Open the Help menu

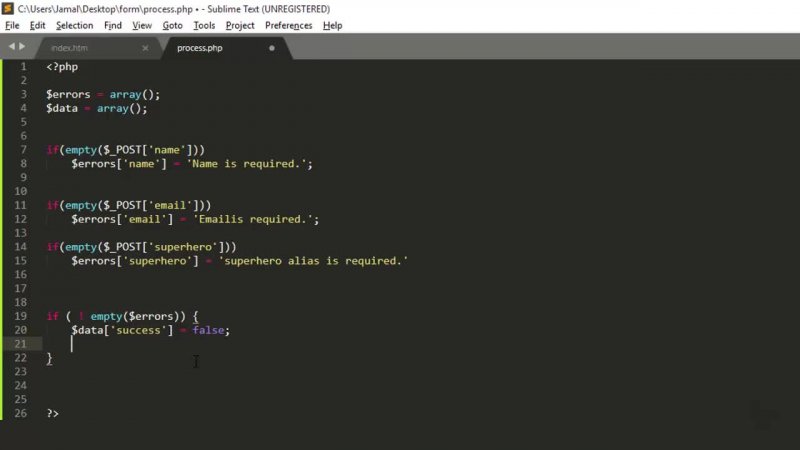tap(333, 25)
